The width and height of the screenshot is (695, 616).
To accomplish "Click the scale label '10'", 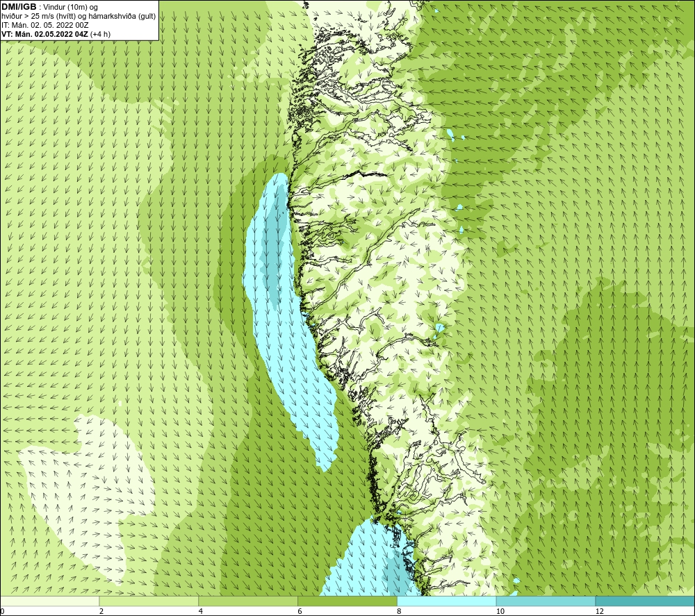I will pos(500,611).
